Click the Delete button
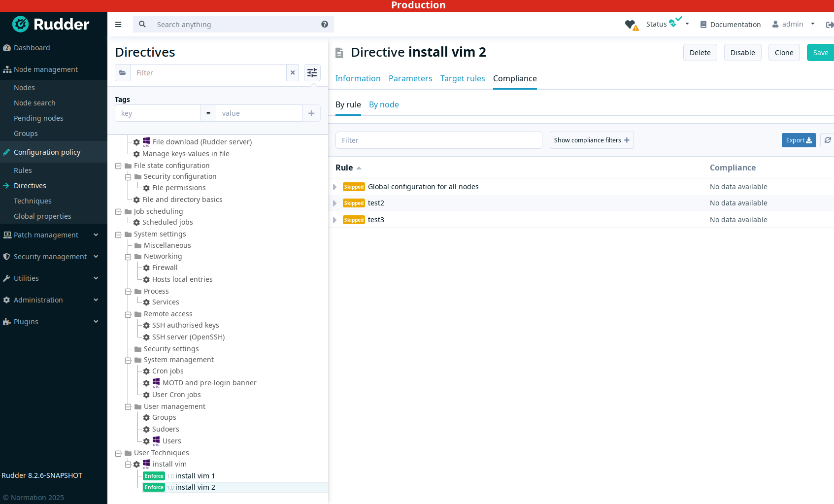 pyautogui.click(x=700, y=53)
